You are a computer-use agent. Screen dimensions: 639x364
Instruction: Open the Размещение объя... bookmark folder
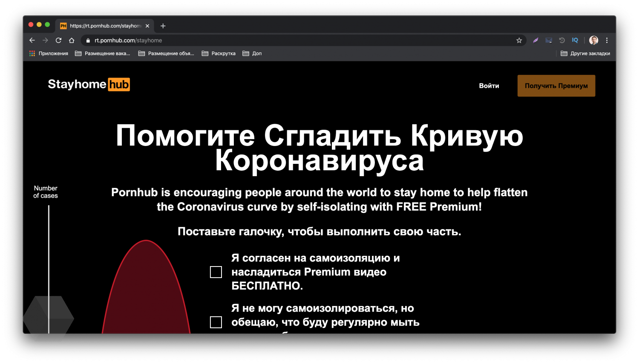[x=166, y=53]
